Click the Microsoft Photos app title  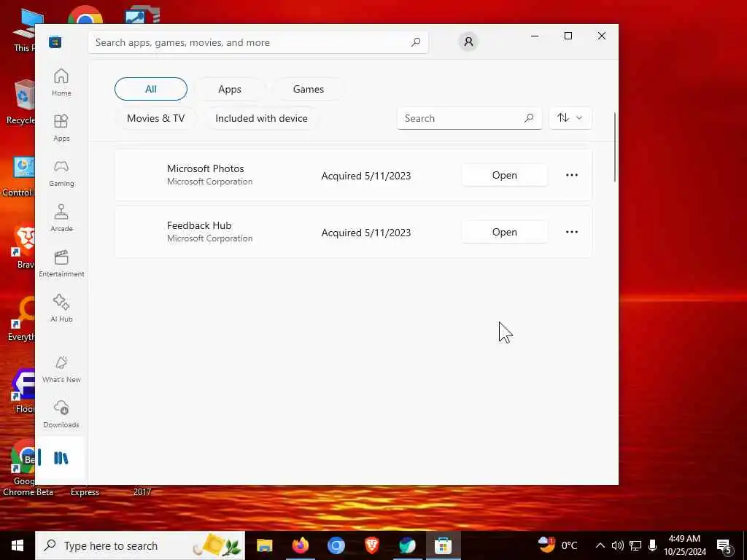205,168
